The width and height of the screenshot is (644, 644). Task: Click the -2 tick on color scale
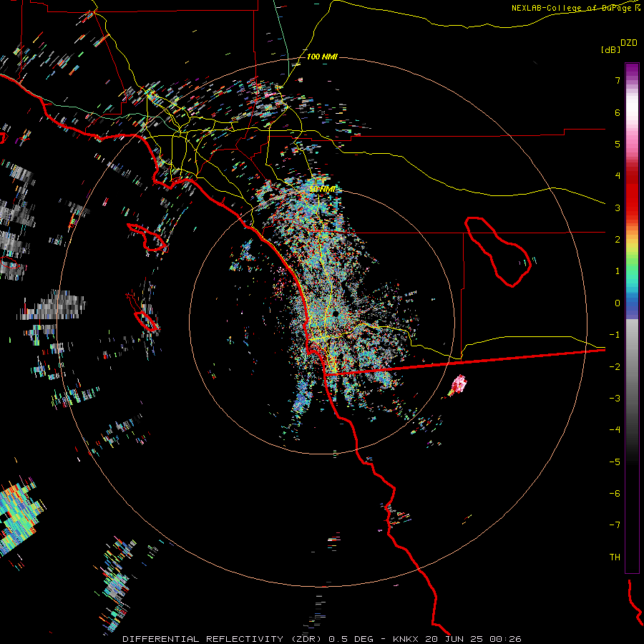pos(615,367)
